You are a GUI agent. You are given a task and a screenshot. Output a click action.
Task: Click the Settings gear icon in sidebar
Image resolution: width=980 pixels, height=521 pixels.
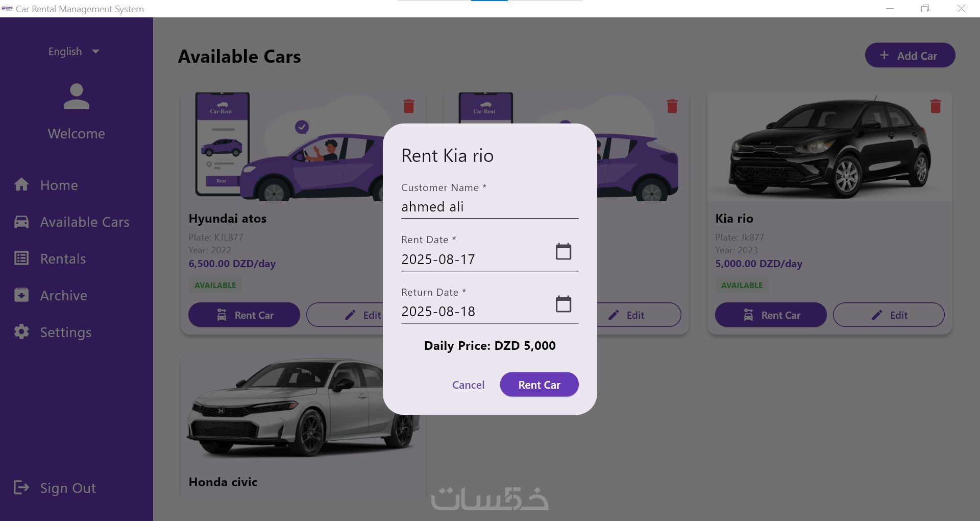21,332
